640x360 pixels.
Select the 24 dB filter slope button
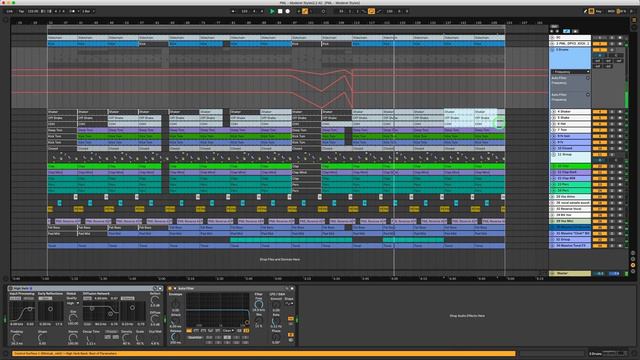click(246, 331)
